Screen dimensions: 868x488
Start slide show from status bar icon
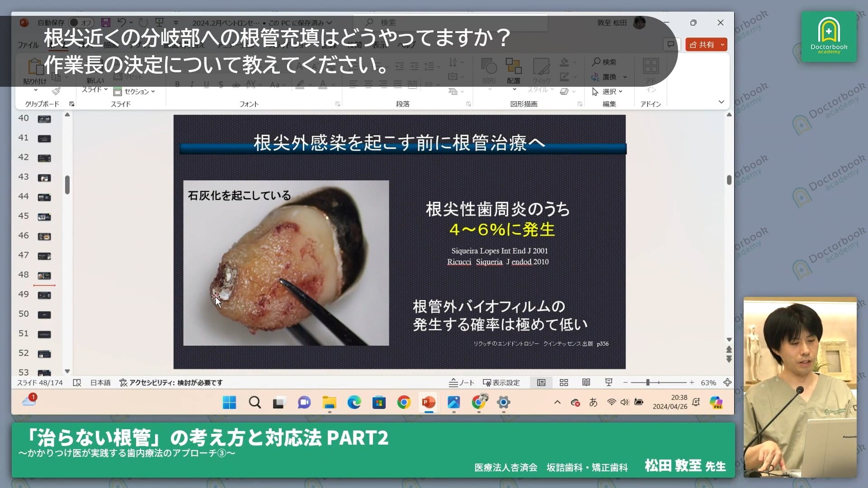point(609,383)
